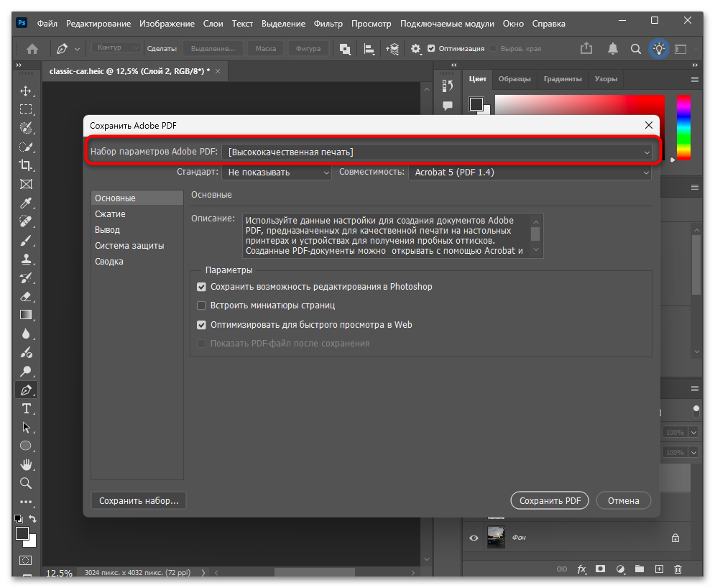This screenshot has height=588, width=715.
Task: Choose the Hand tool
Action: (26, 464)
